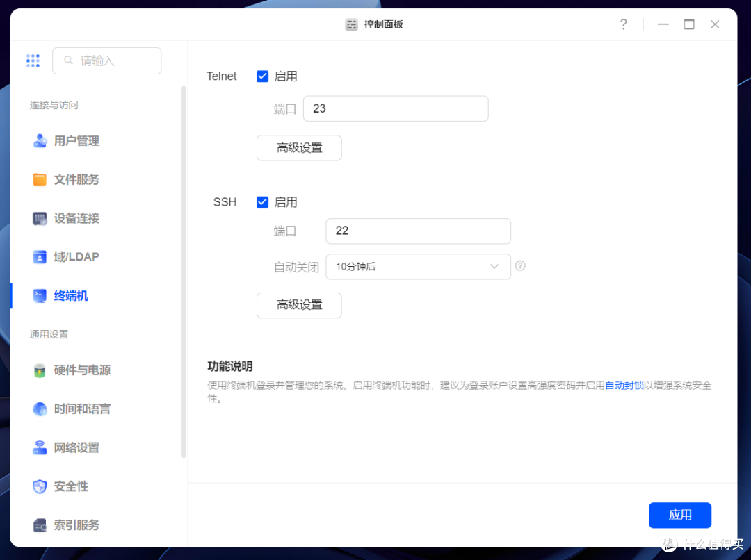Screen dimensions: 751x560
Task: Focus the 请输入 search box
Action: point(107,60)
